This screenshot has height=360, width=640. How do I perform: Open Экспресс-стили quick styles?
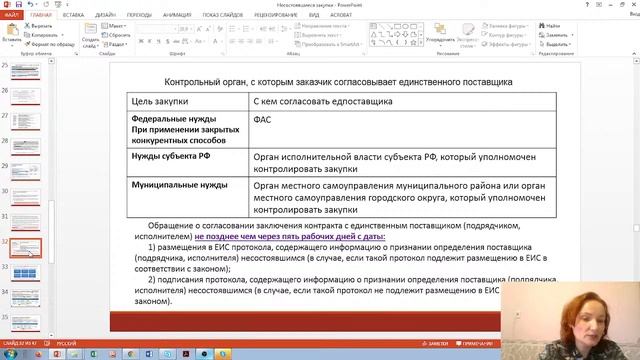[468, 35]
